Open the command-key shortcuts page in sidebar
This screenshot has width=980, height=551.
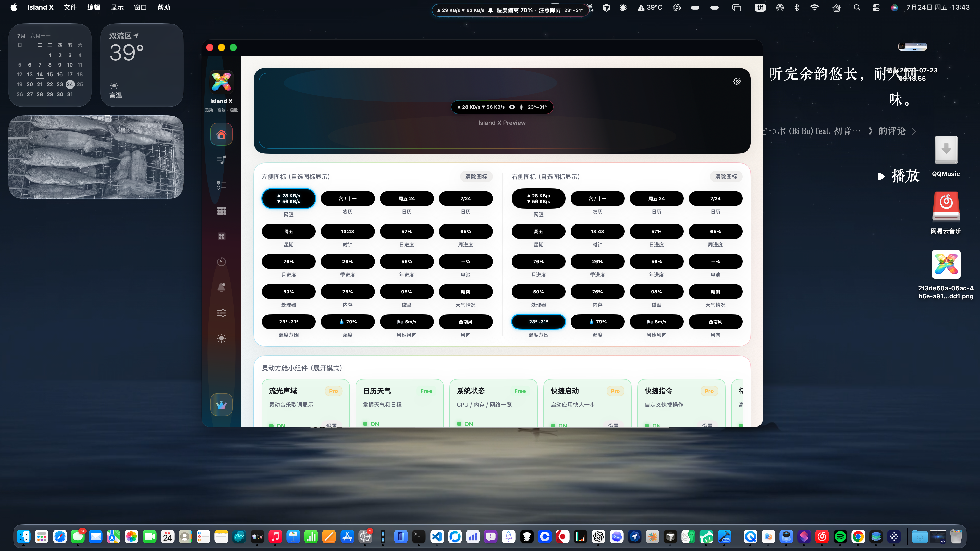(x=222, y=236)
